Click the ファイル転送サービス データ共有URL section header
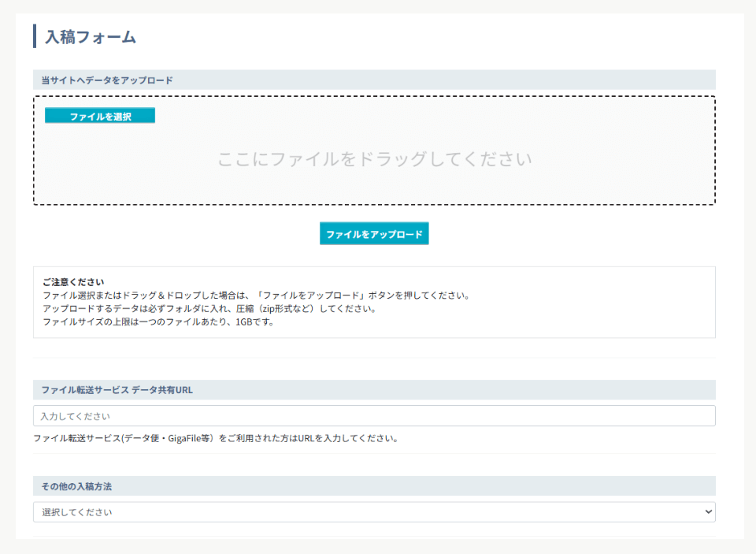 pyautogui.click(x=117, y=390)
